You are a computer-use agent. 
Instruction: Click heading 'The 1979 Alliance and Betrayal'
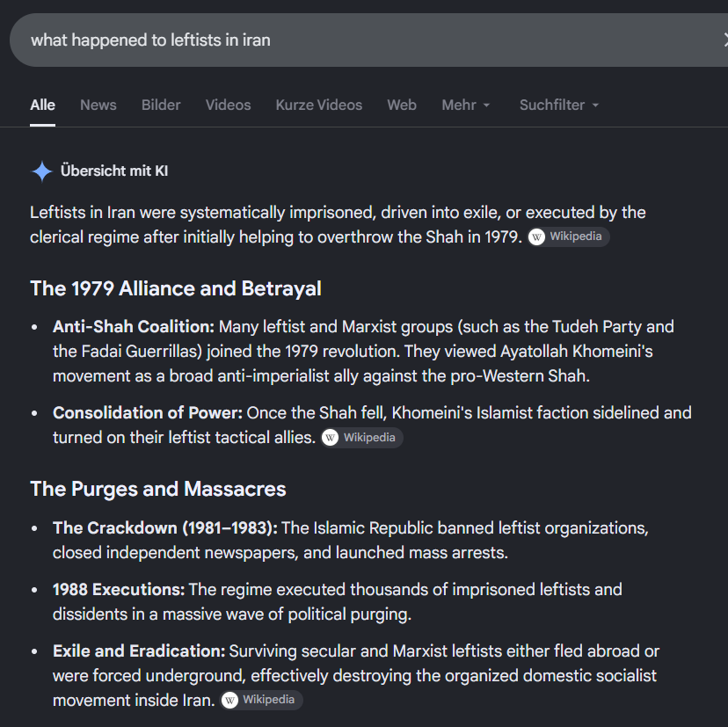[176, 288]
